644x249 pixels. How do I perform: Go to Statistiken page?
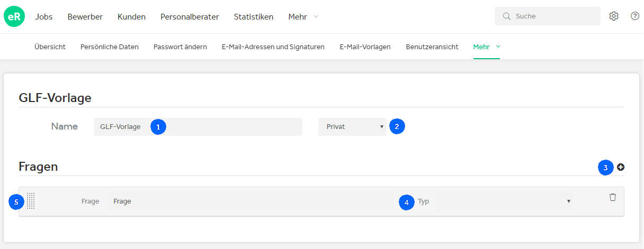pos(254,17)
